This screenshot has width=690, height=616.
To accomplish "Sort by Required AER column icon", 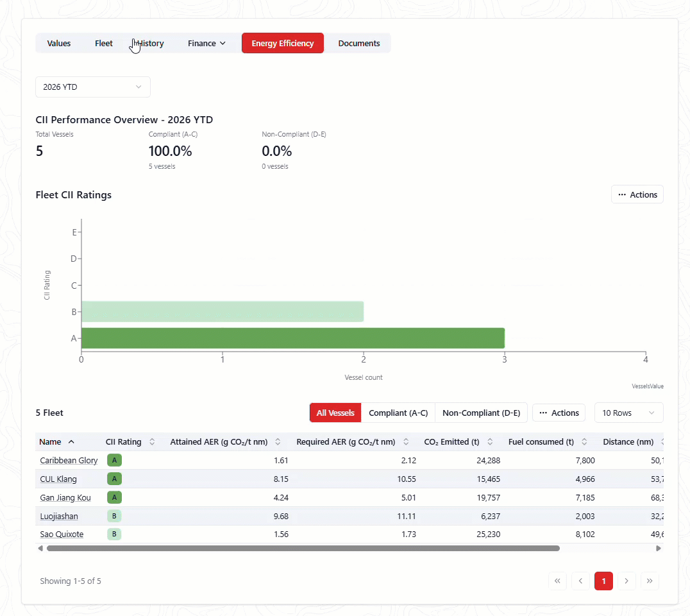I will [x=406, y=441].
